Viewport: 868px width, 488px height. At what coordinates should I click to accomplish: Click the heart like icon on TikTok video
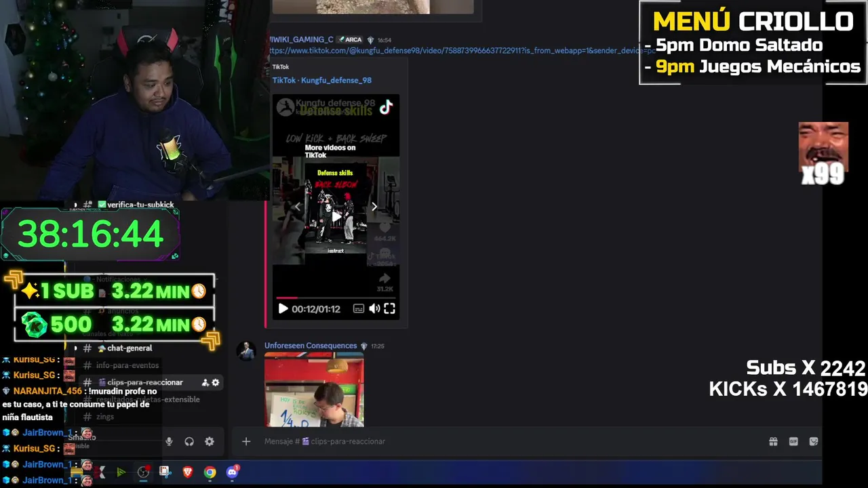(x=384, y=228)
